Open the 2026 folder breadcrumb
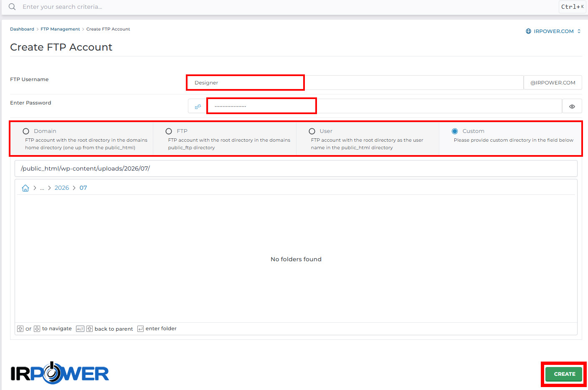The height and width of the screenshot is (390, 588). (62, 188)
